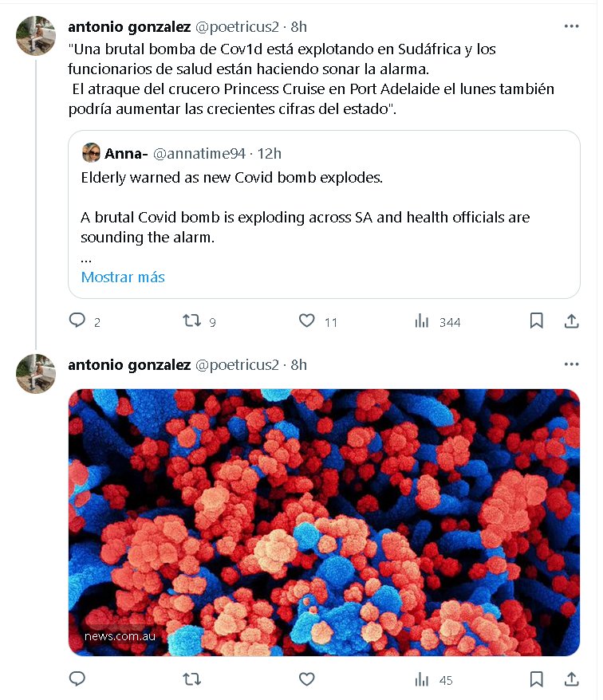Reply to the Covid bomb quote tweet

click(x=77, y=321)
